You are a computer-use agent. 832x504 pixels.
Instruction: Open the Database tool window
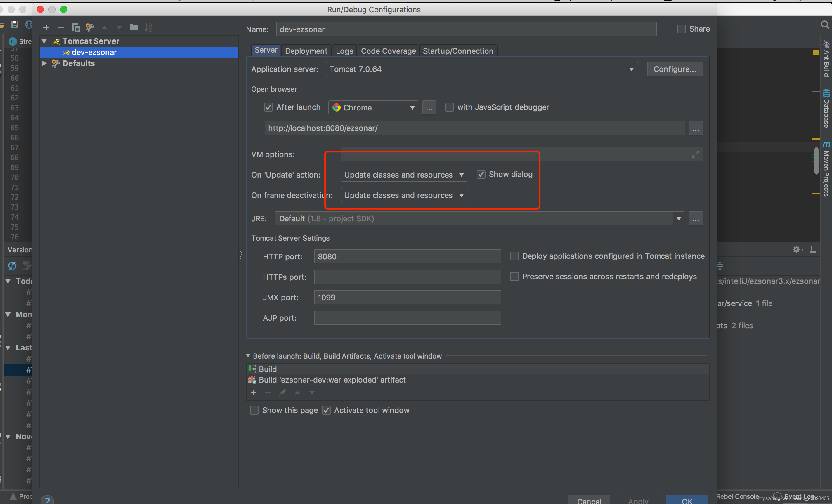(x=826, y=109)
